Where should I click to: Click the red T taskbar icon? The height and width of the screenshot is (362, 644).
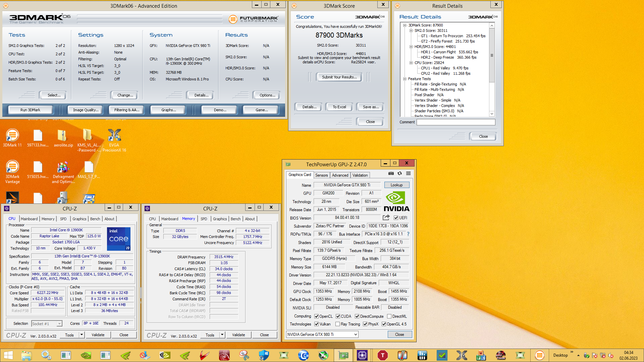click(382, 355)
